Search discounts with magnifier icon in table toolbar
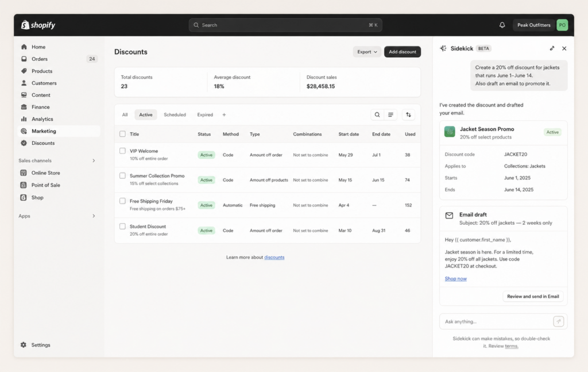The height and width of the screenshot is (372, 588). [377, 115]
